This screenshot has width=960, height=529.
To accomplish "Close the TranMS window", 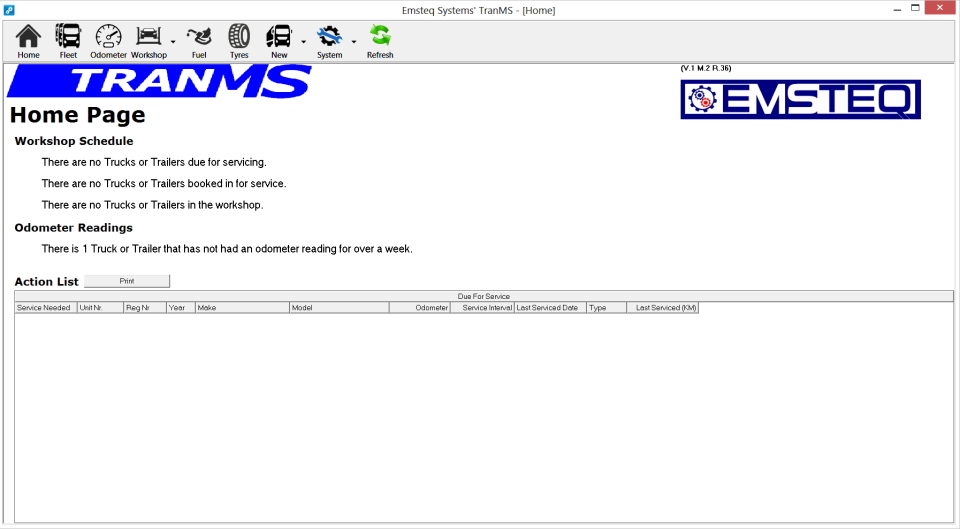I will click(940, 8).
